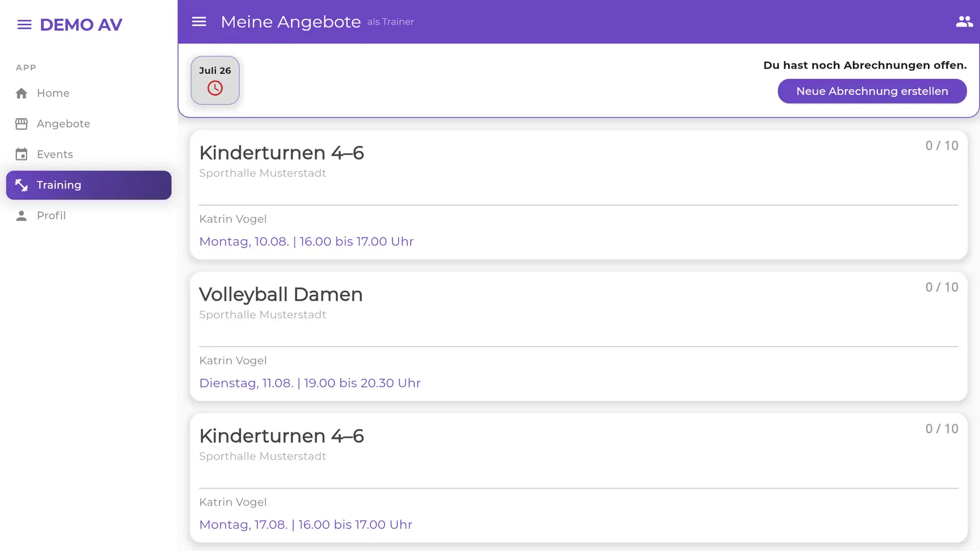Click the 'als Trainer' subtitle
980x551 pixels.
[391, 22]
